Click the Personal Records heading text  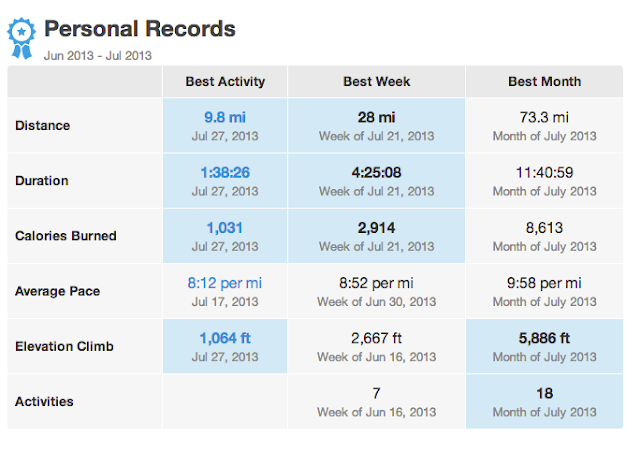140,28
